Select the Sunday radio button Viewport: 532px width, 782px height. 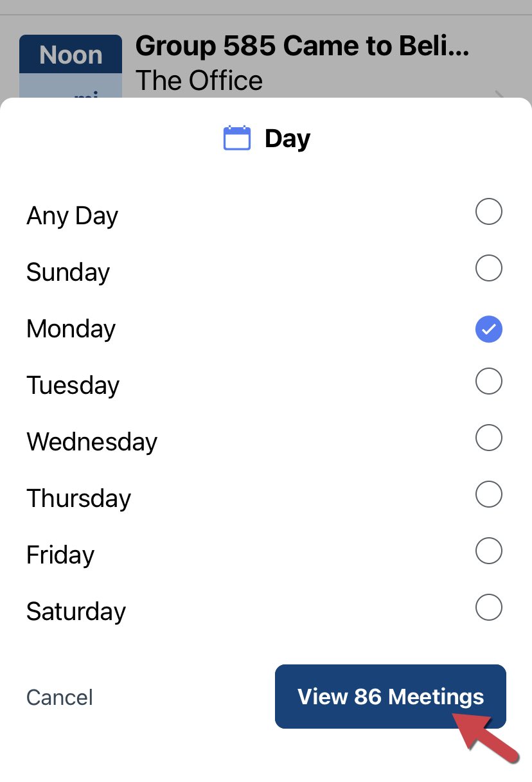click(488, 268)
